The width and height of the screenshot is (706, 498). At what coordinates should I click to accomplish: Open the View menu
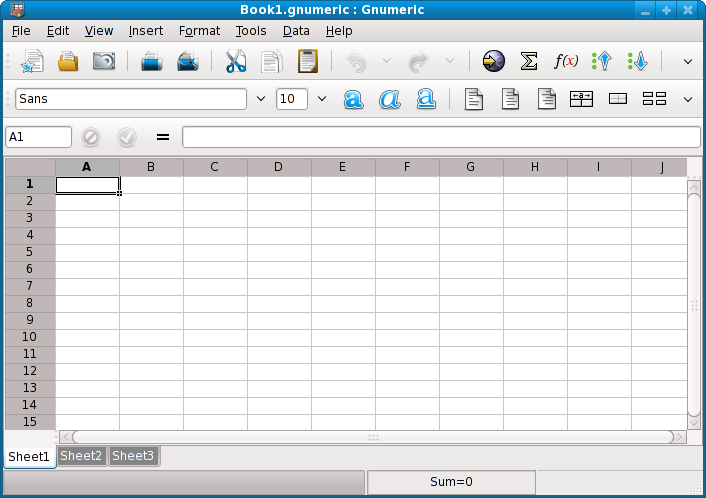pyautogui.click(x=99, y=31)
